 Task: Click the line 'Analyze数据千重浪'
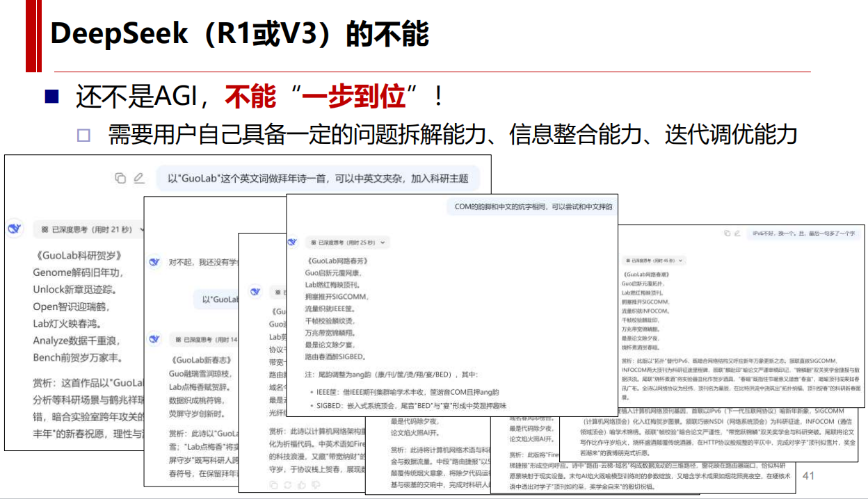pos(77,341)
